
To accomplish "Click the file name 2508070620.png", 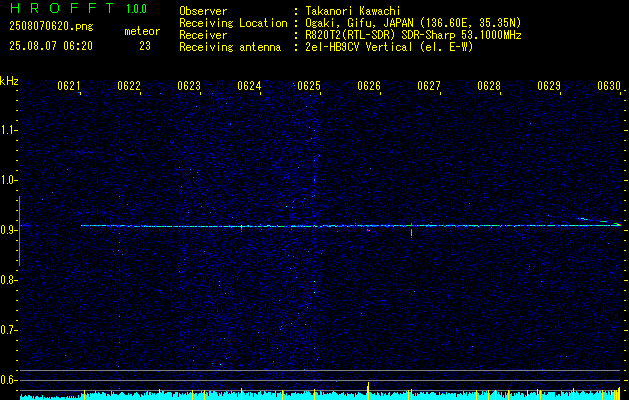I will pos(51,26).
